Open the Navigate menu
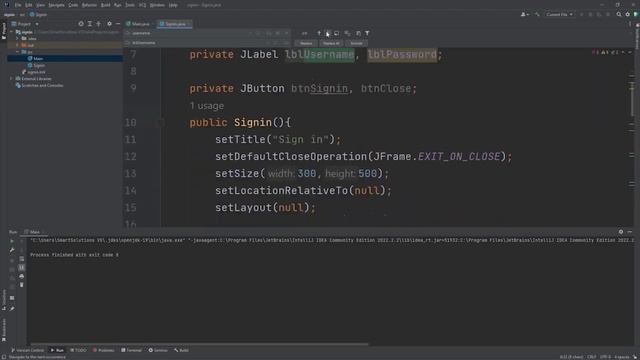This screenshot has height=360, width=640. tap(57, 5)
